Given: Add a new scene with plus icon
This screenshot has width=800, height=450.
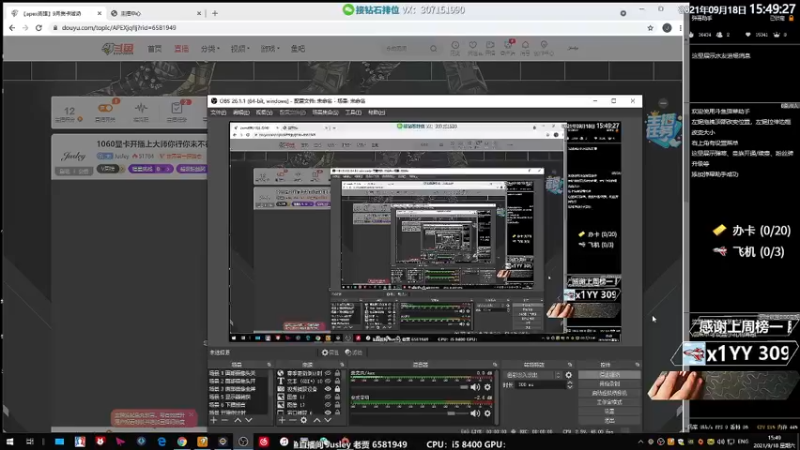Looking at the screenshot, I should coord(214,420).
